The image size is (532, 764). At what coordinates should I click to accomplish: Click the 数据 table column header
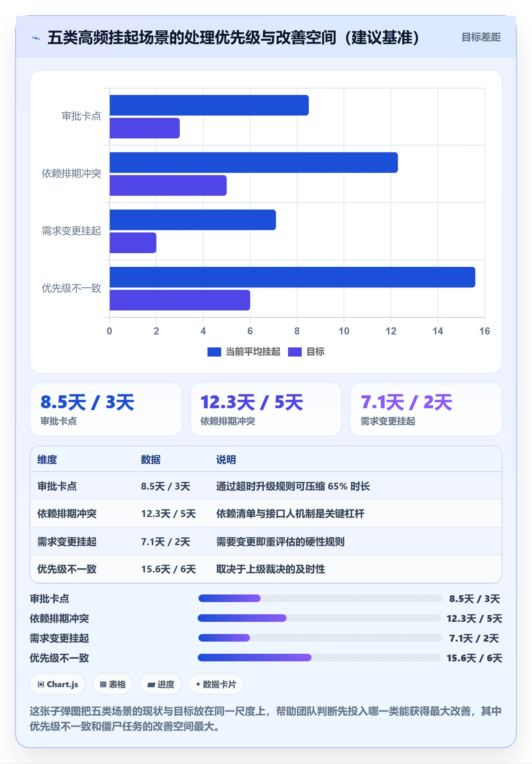pyautogui.click(x=151, y=460)
